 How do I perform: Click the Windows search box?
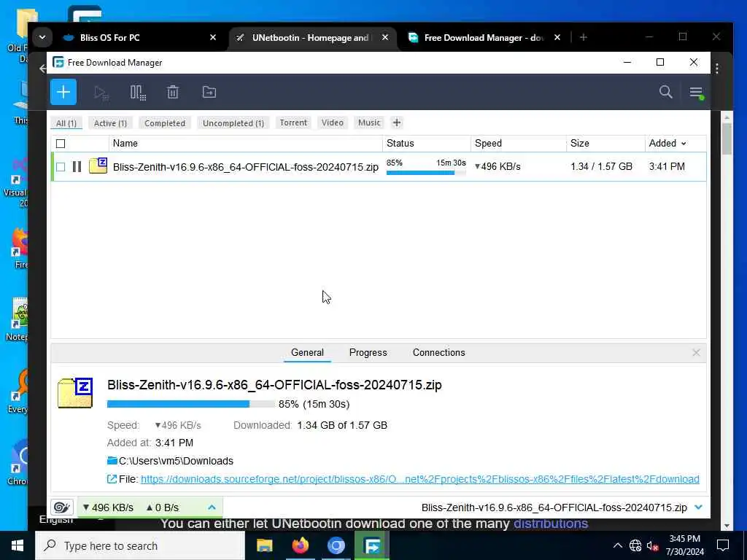click(x=140, y=545)
